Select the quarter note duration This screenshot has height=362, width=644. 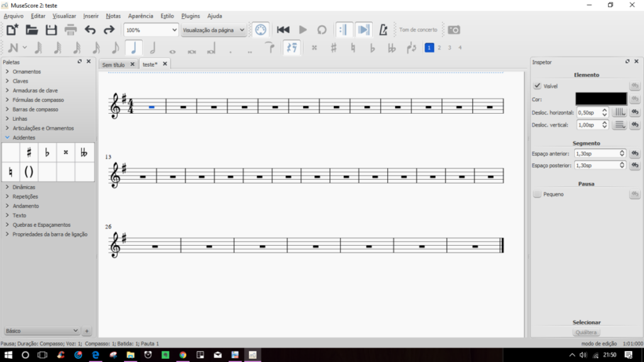click(133, 48)
